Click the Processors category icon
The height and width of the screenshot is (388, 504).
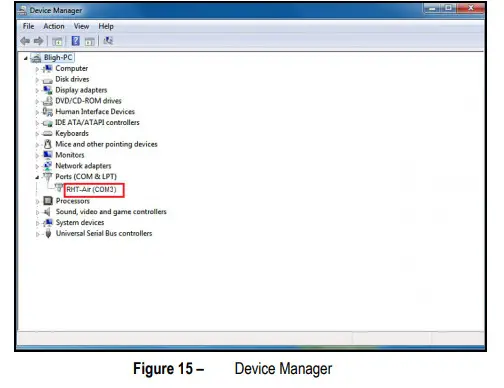[x=48, y=201]
